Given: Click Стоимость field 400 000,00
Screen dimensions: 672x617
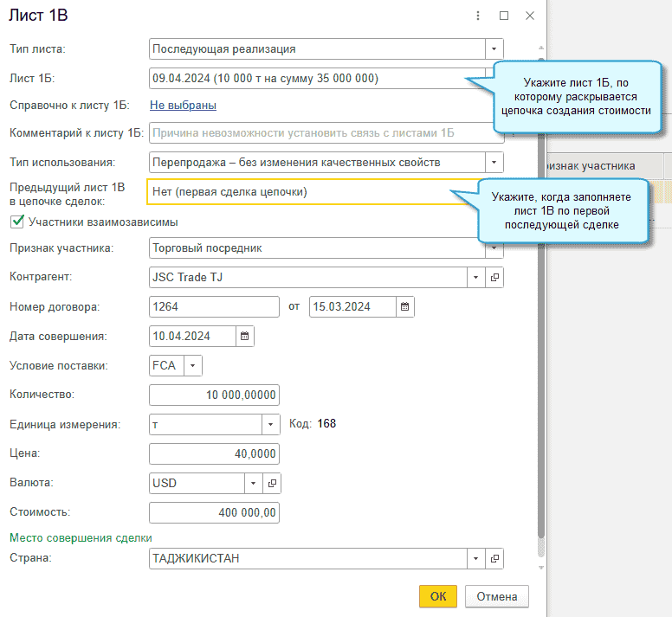Looking at the screenshot, I should pos(214,512).
